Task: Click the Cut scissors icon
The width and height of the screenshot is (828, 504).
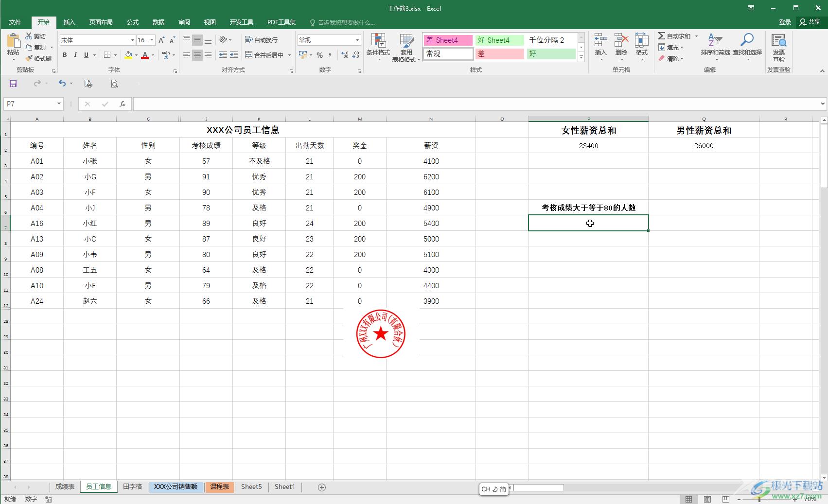Action: click(29, 36)
